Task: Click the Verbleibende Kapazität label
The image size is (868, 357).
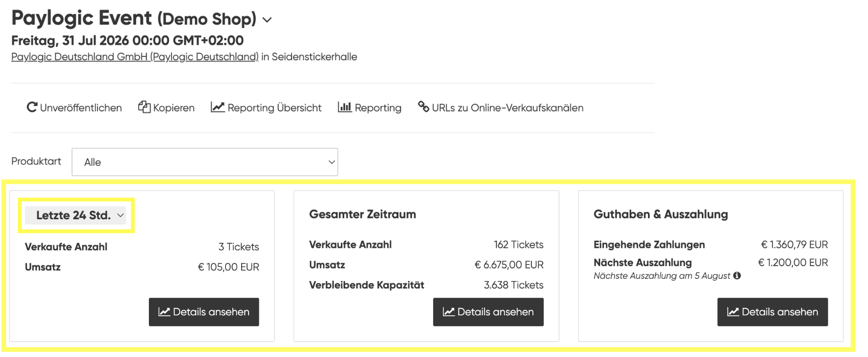Action: tap(367, 285)
